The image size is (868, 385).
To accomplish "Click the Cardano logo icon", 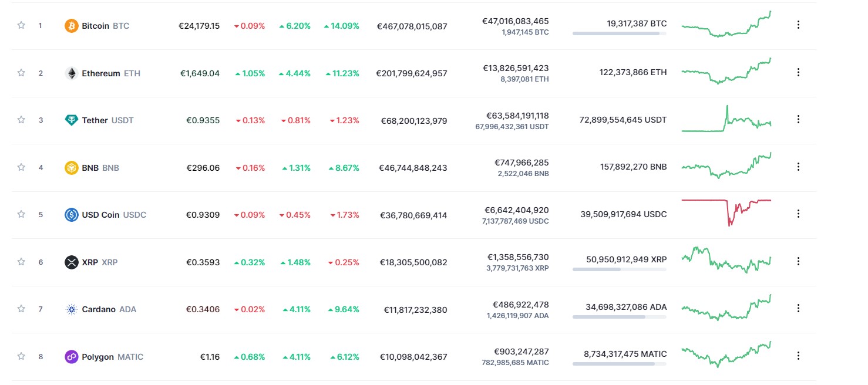I will tap(71, 309).
